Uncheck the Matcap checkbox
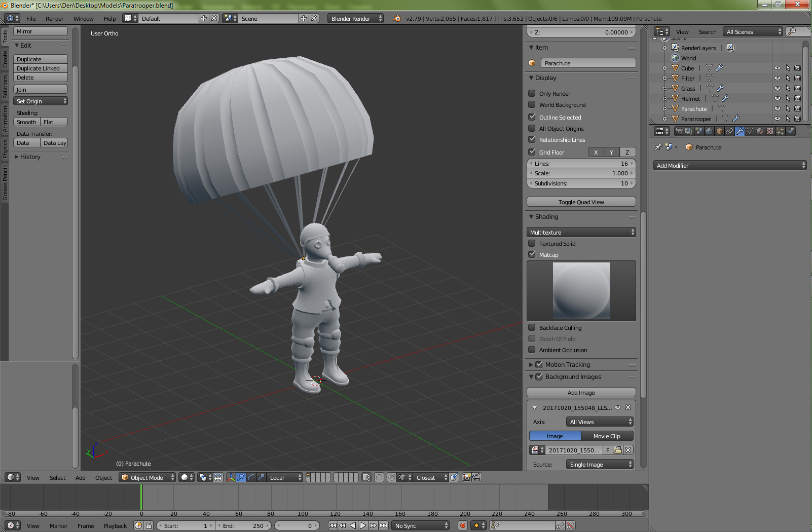The height and width of the screenshot is (532, 812). point(532,254)
